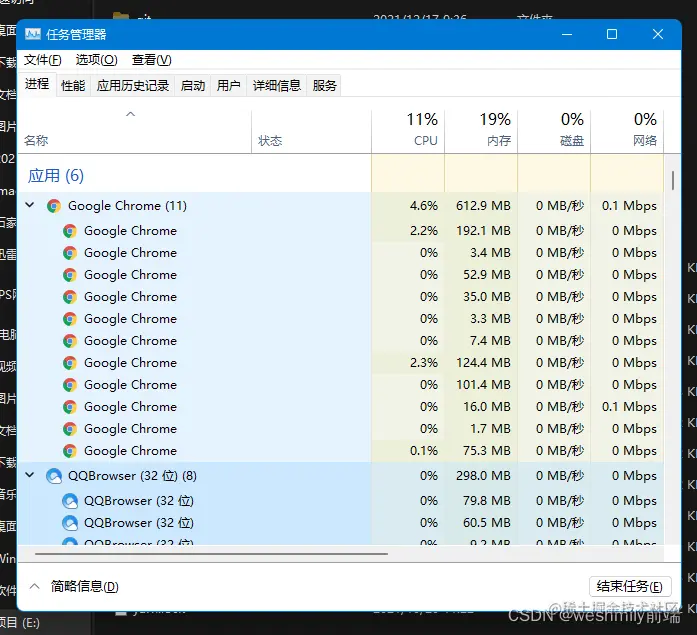Switch to the 启动 tab
Image resolution: width=697 pixels, height=635 pixels.
[x=193, y=85]
